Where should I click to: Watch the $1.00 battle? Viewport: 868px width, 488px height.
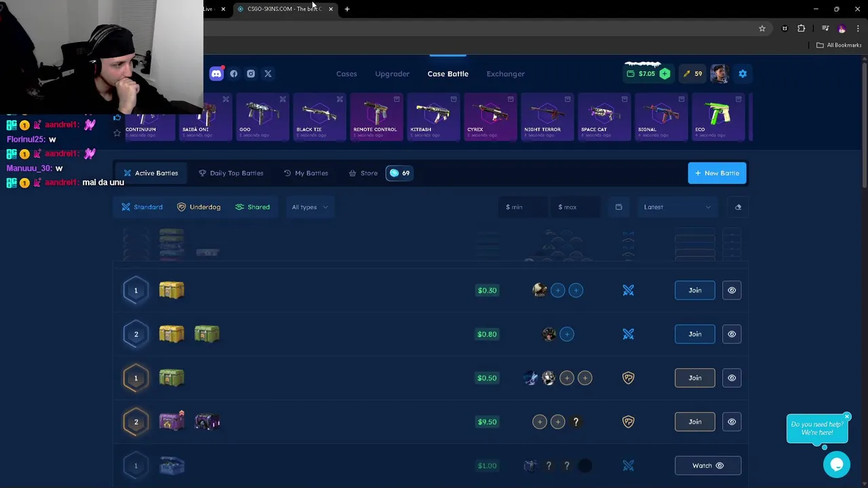(708, 466)
